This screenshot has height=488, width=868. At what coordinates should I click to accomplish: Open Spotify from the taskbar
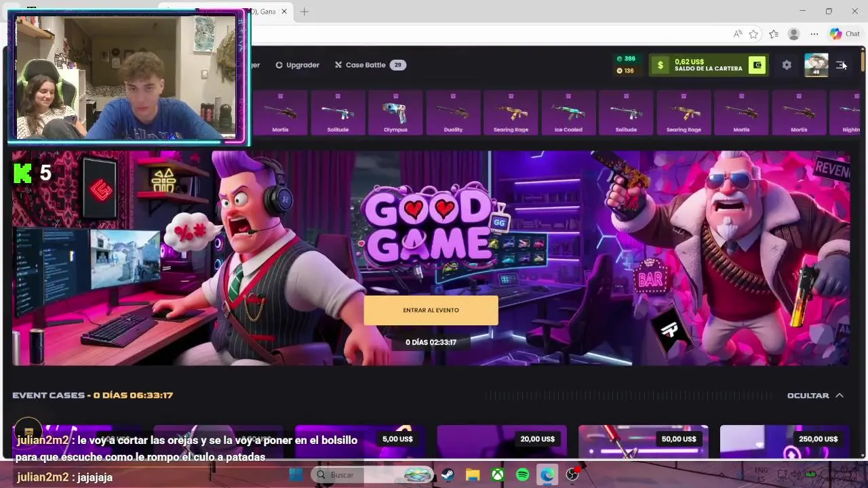coord(523,475)
